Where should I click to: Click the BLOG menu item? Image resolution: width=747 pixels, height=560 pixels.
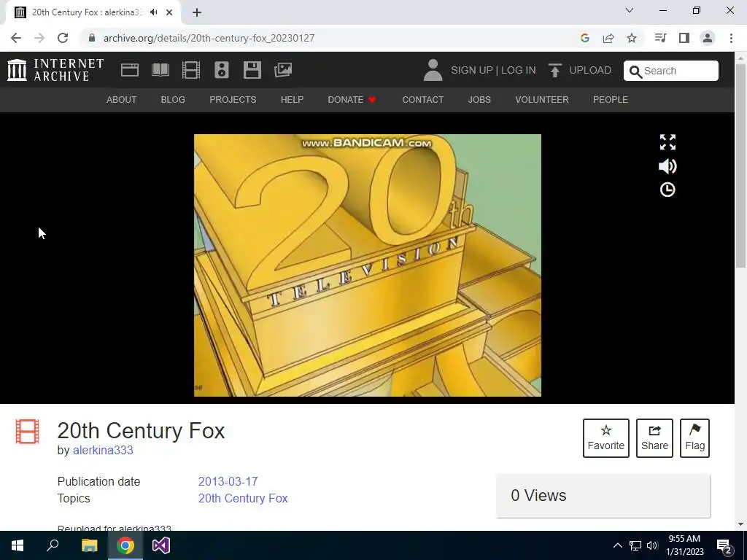click(173, 99)
